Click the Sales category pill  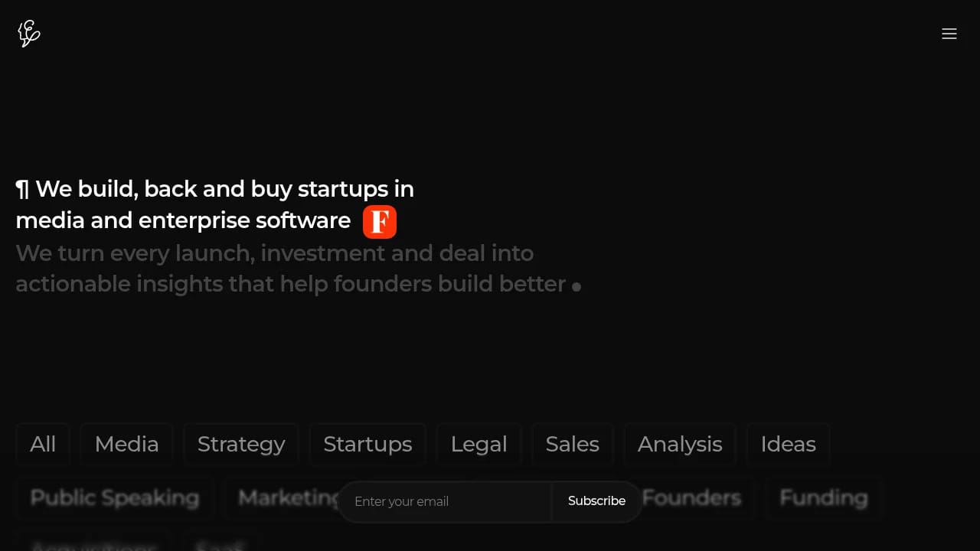572,444
